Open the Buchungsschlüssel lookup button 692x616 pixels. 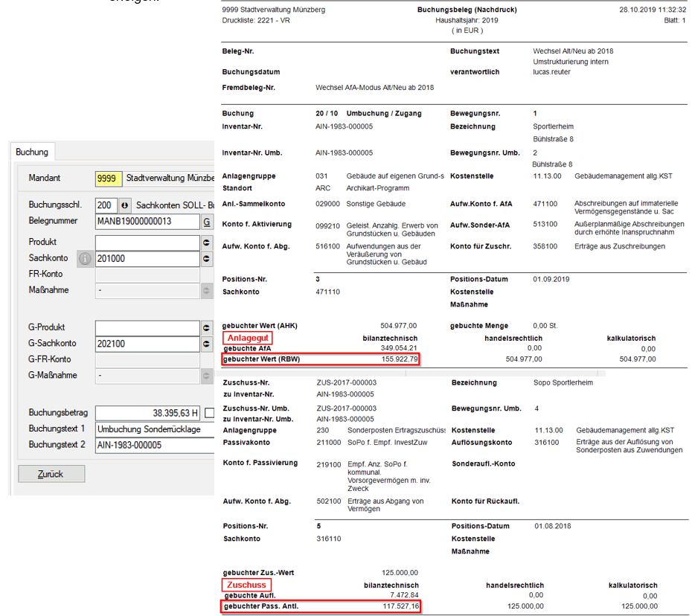(124, 205)
